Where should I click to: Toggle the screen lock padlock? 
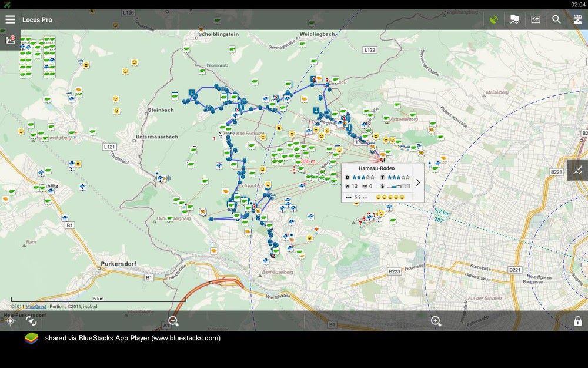[x=577, y=321]
